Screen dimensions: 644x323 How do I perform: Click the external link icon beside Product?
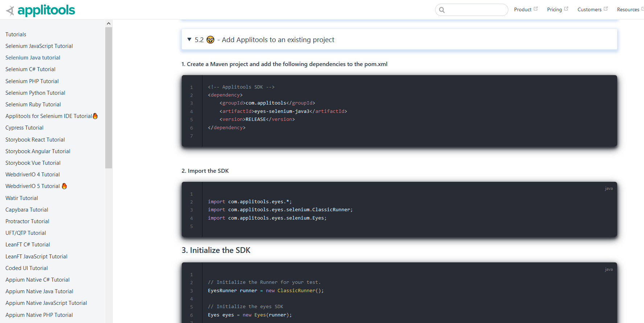click(536, 9)
